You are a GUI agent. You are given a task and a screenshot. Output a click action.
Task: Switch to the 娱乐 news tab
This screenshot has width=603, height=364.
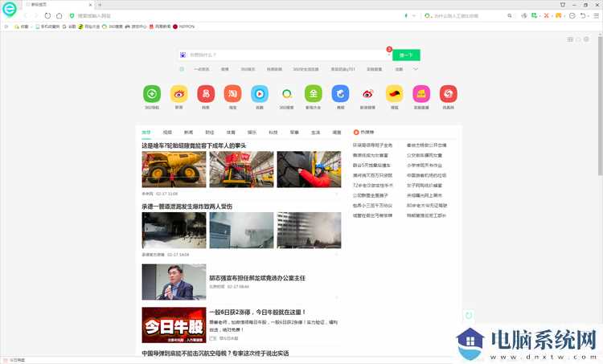point(252,133)
